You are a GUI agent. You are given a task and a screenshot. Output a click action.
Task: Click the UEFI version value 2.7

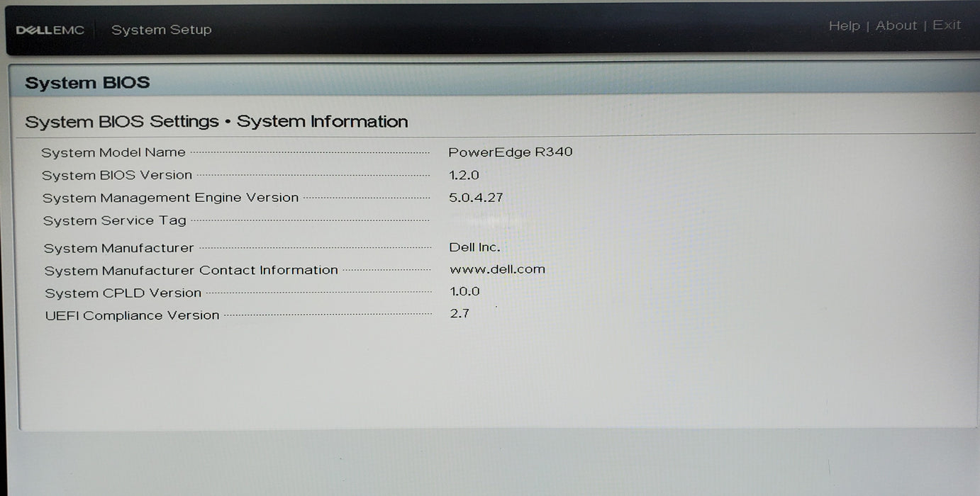click(460, 313)
